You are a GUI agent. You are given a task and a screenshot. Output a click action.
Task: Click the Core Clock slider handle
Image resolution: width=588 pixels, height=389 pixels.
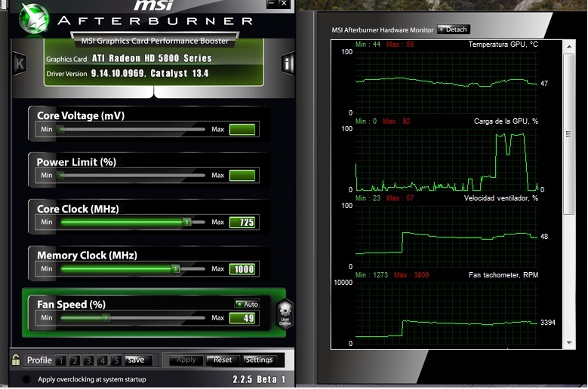[186, 222]
